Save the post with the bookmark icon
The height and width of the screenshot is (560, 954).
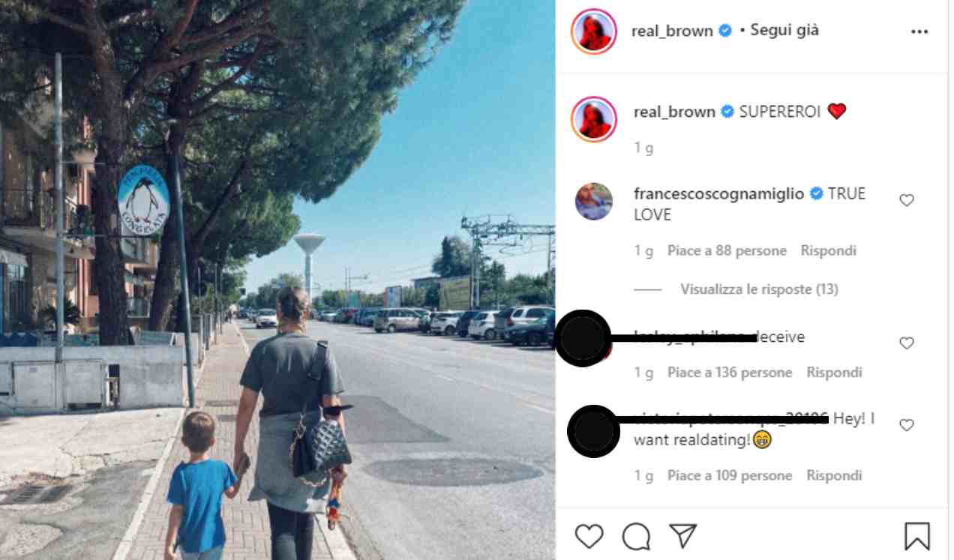coord(917,536)
